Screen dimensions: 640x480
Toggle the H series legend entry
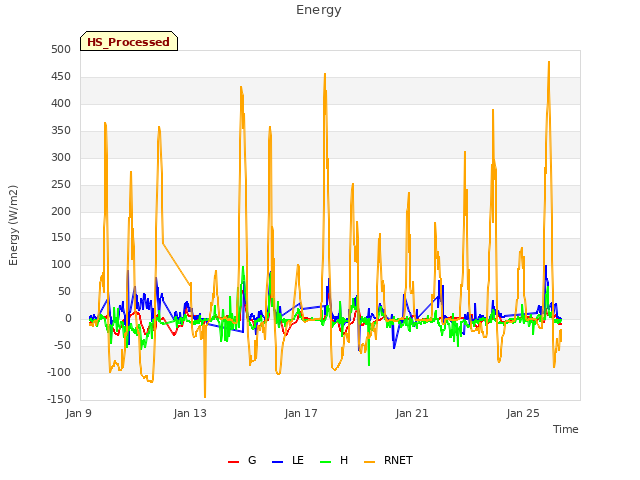pyautogui.click(x=334, y=460)
